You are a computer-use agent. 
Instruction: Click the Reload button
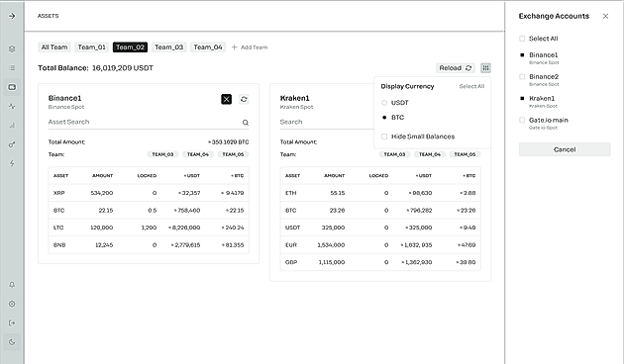click(456, 68)
